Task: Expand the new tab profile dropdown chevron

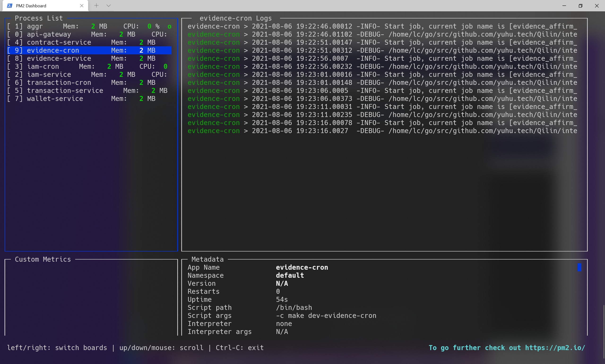Action: [x=109, y=6]
